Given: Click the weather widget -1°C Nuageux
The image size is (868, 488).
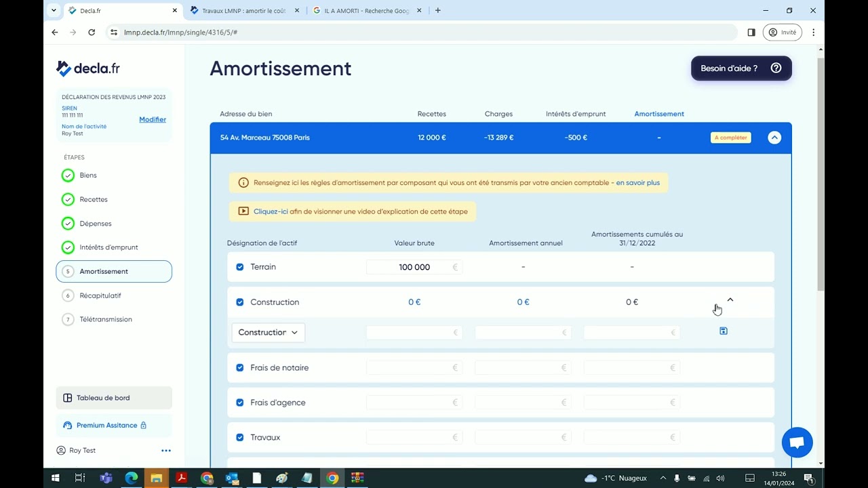Looking at the screenshot, I should tap(616, 478).
